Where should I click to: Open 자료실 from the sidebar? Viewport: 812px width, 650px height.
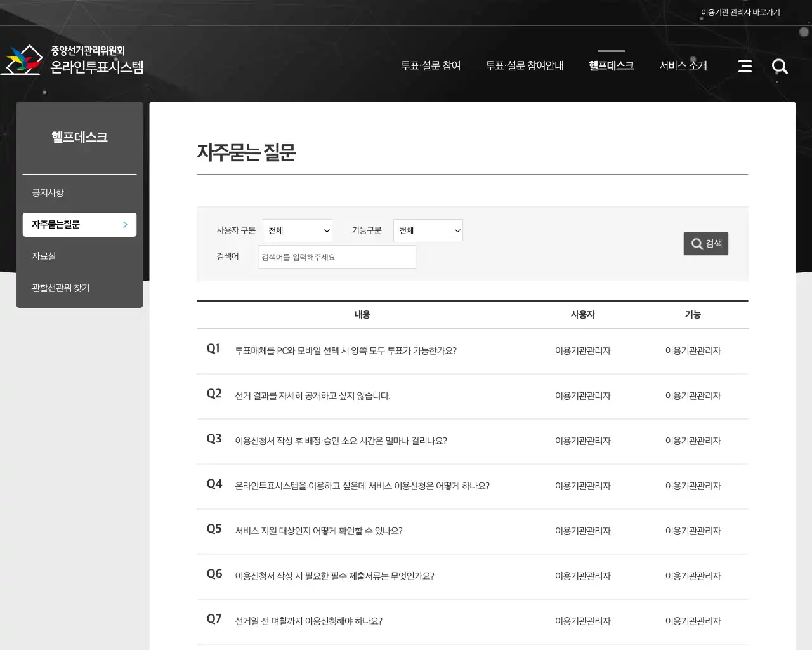pos(43,256)
